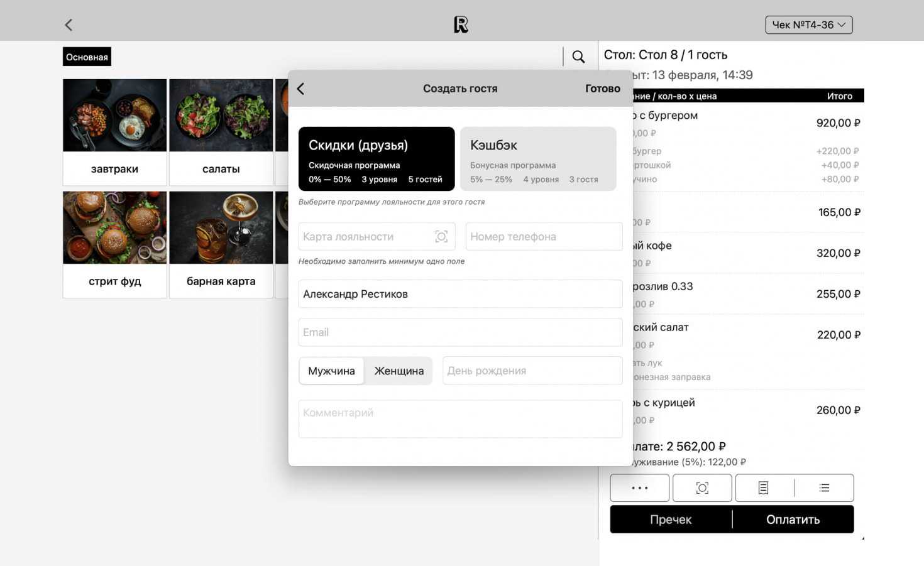The width and height of the screenshot is (924, 566).
Task: Select the 920,00 ₽ order line
Action: [x=748, y=123]
